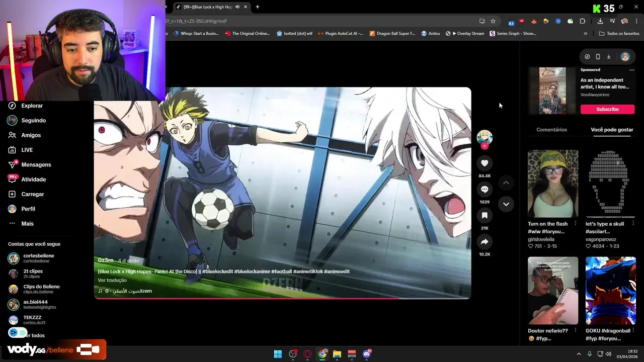Open Todos os favoritos folder

(x=619, y=34)
